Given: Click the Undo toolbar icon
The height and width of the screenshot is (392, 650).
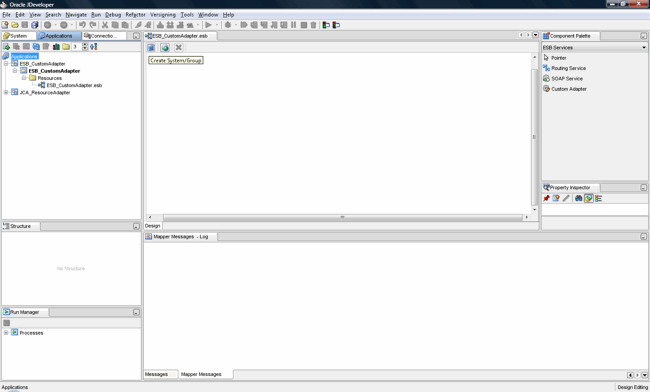Looking at the screenshot, I should point(82,25).
